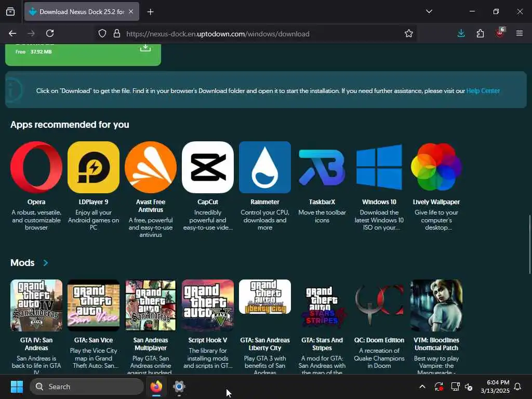The height and width of the screenshot is (399, 532).
Task: Open the Help Center link
Action: coord(483,91)
